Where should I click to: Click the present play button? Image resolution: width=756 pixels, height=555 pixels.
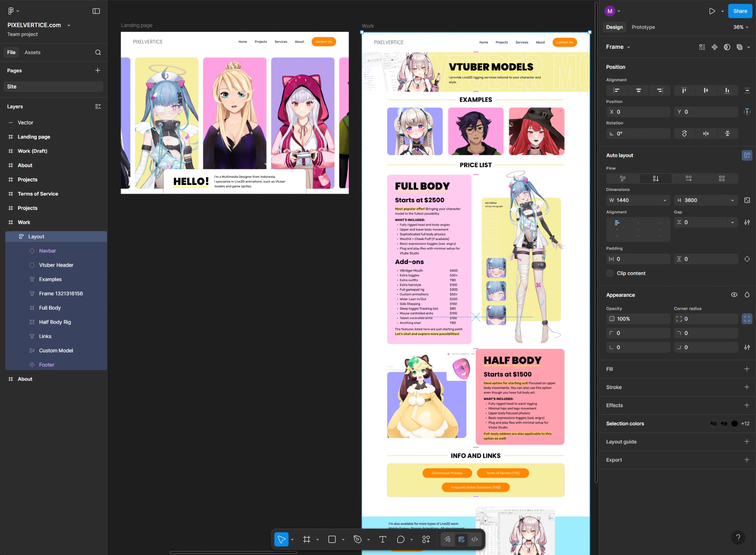pos(712,11)
